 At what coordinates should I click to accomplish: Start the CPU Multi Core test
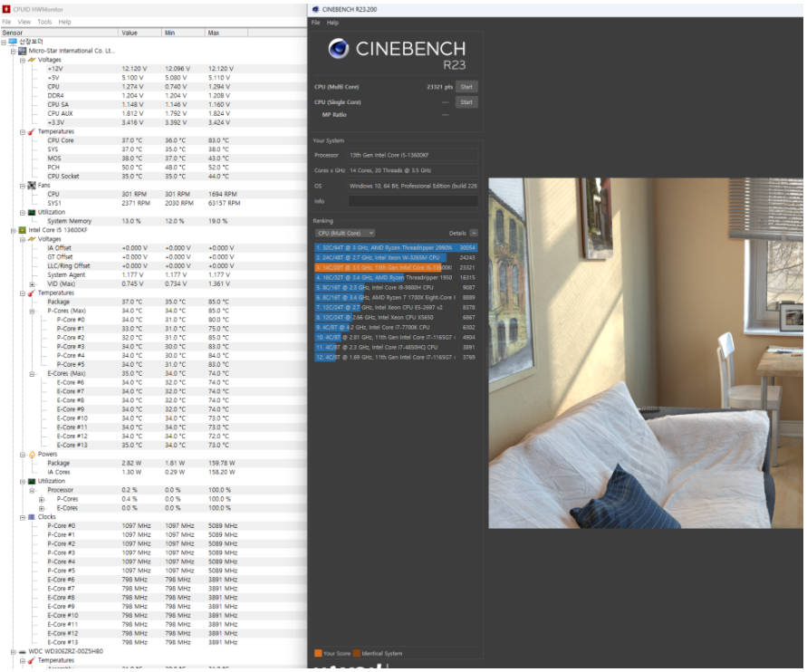(x=466, y=87)
